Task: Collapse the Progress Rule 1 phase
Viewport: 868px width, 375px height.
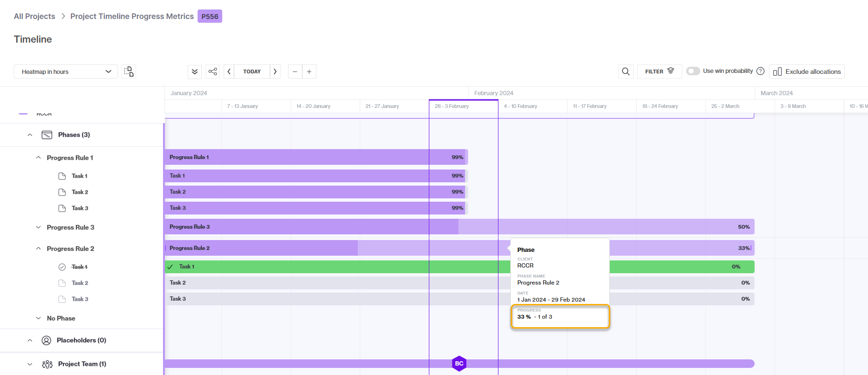Action: coord(38,158)
